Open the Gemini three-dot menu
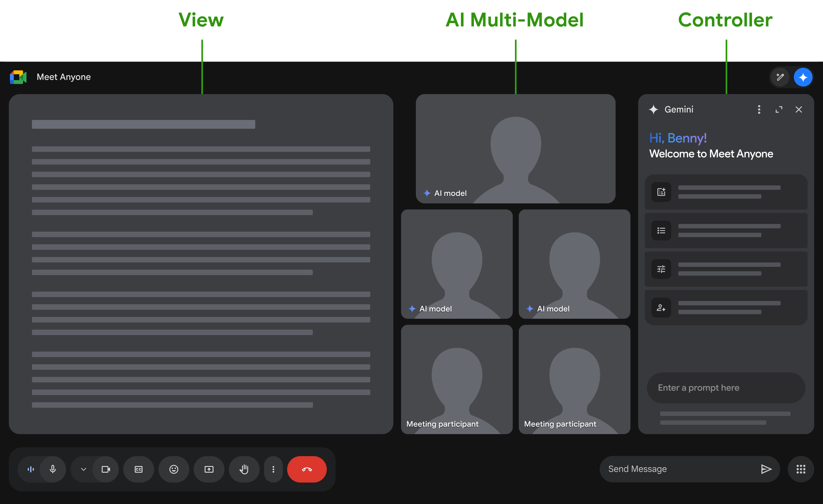 759,109
